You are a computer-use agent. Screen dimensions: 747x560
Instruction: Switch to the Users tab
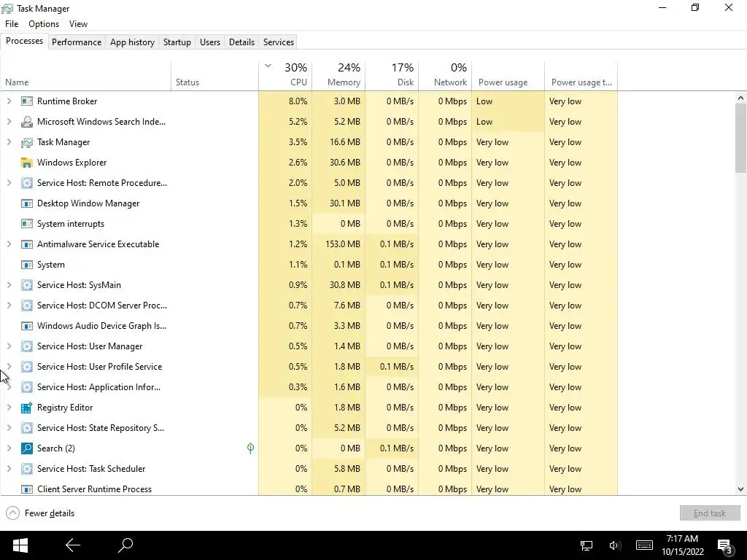(210, 42)
